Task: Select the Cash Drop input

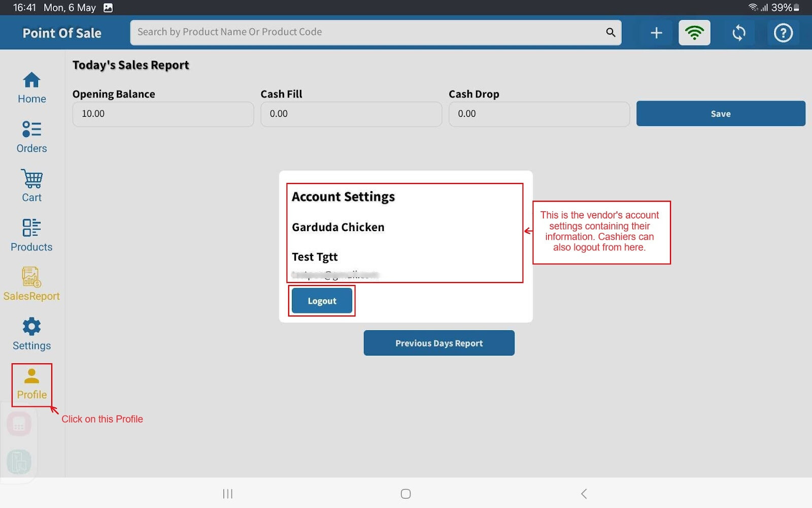Action: [x=539, y=114]
